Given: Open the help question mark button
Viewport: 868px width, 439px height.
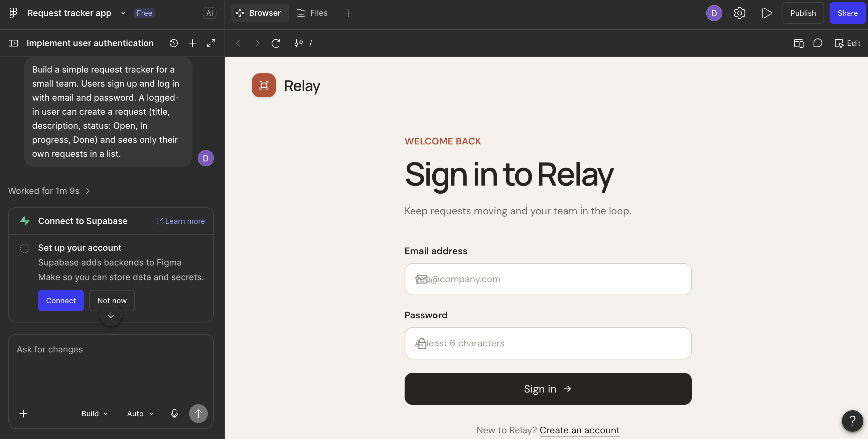Looking at the screenshot, I should point(852,421).
